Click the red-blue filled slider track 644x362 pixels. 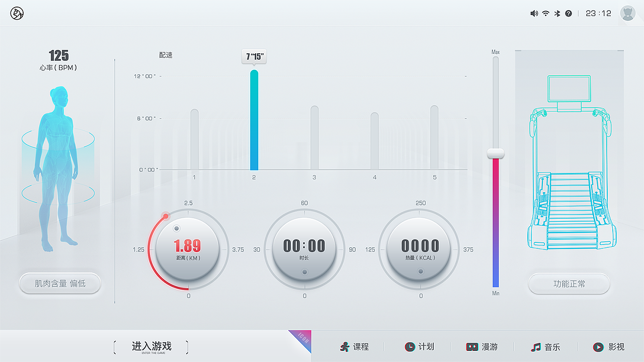coord(496,223)
